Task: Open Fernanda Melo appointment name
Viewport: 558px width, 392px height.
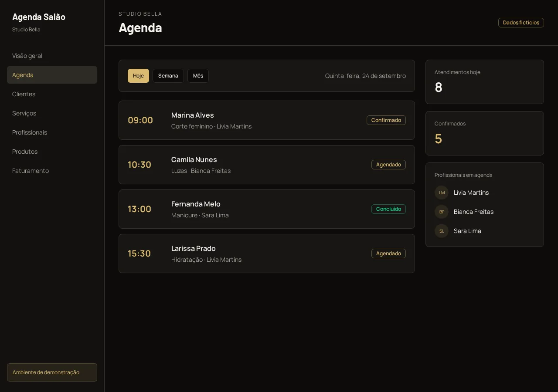Action: [196, 204]
